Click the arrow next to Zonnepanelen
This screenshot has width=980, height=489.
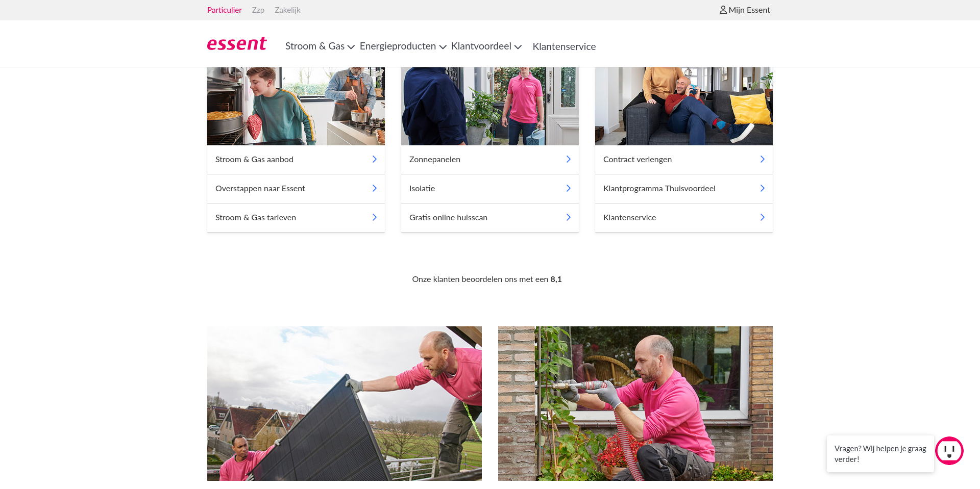point(568,159)
